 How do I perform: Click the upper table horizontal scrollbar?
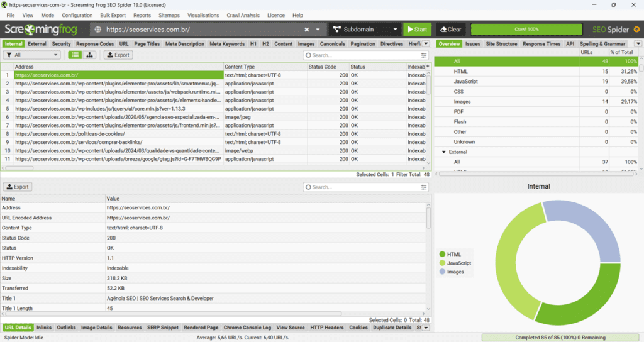tap(19, 168)
